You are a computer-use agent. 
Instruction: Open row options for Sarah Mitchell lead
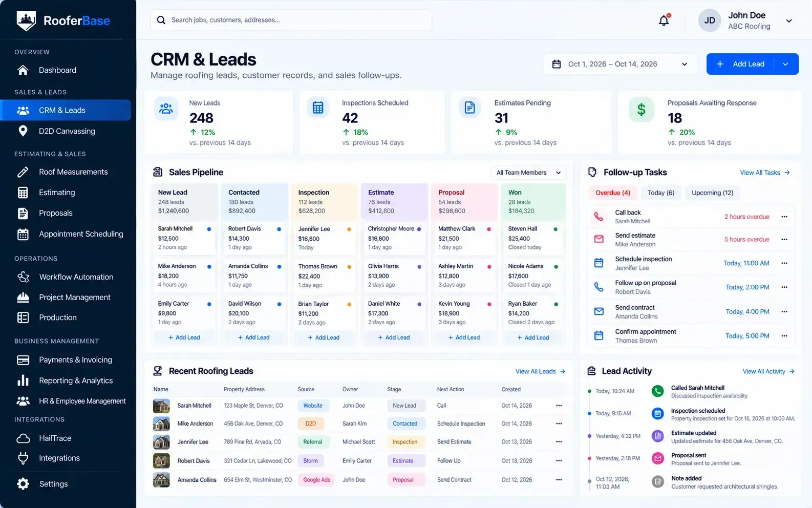[559, 406]
